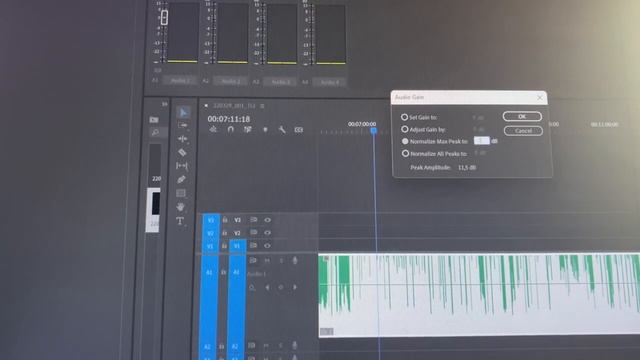The image size is (640, 360).
Task: Open the Captions track options icon
Action: point(299,130)
